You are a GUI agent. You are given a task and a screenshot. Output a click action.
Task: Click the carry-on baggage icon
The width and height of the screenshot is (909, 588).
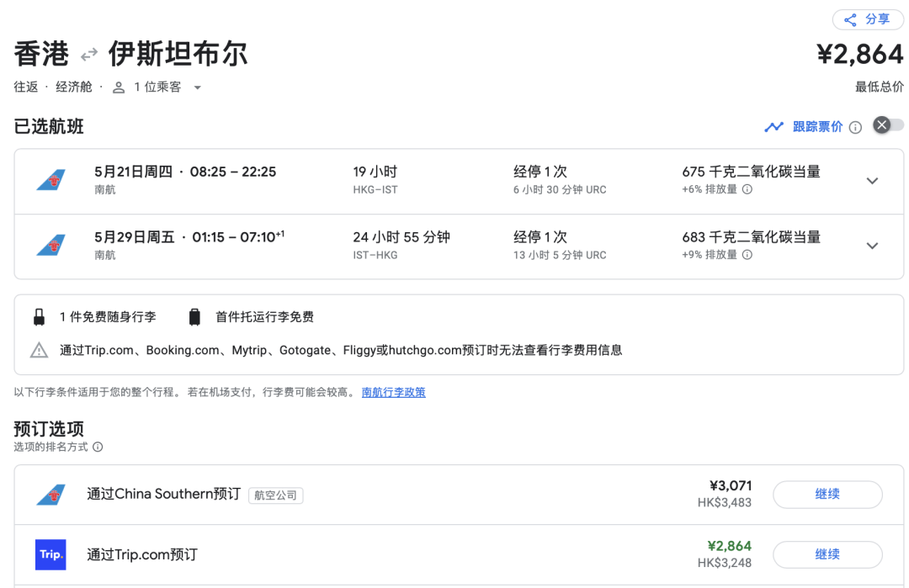pyautogui.click(x=40, y=316)
